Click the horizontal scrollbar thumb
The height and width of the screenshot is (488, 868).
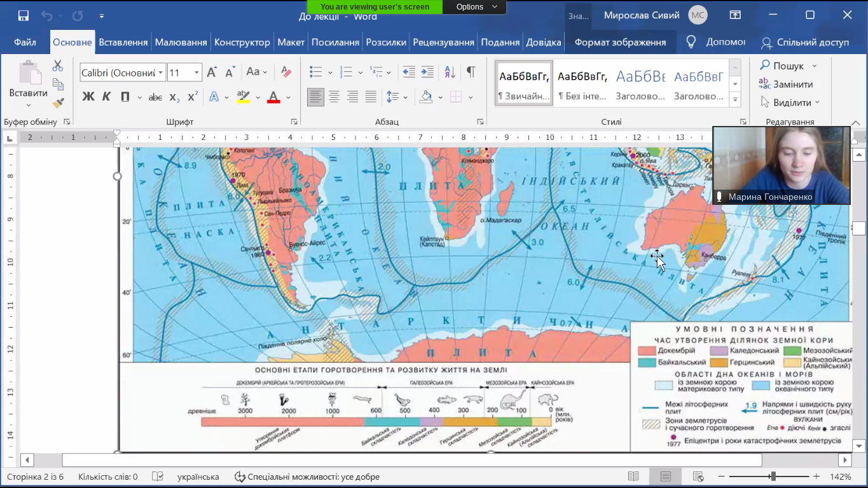[412, 459]
